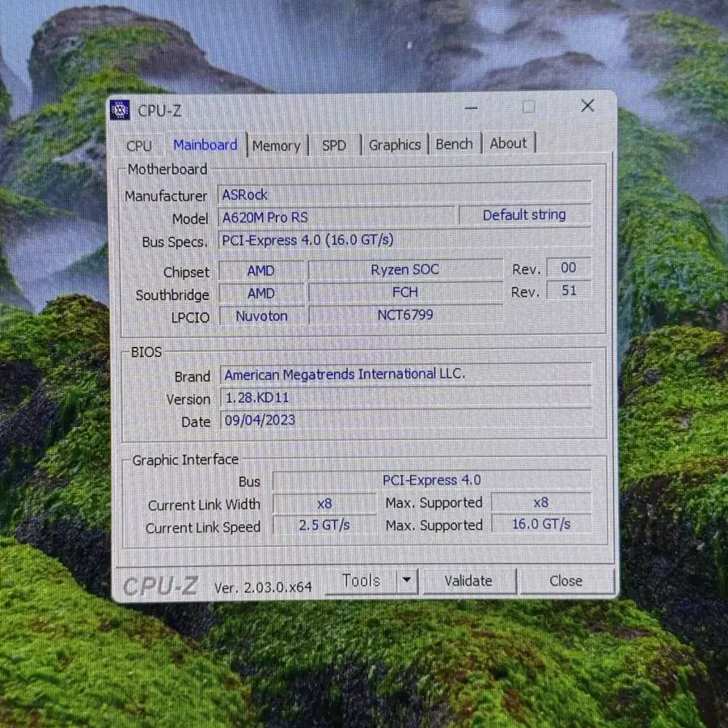This screenshot has width=728, height=728.
Task: Select the A620M Pro RS model value
Action: click(x=336, y=217)
